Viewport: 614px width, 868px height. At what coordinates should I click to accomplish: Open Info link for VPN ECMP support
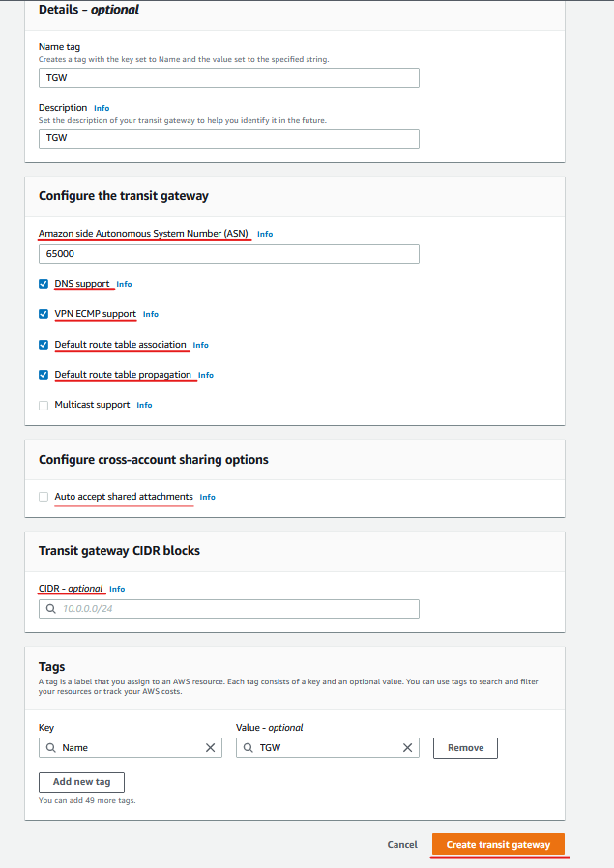[151, 314]
